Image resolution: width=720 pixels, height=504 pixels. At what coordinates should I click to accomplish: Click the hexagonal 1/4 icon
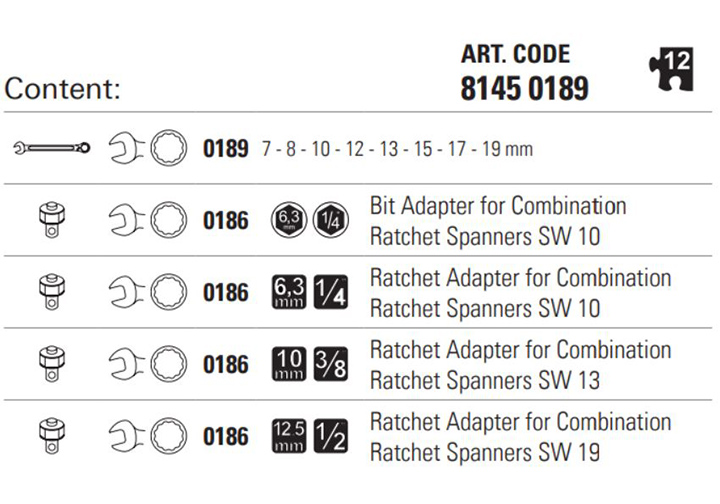tap(331, 220)
